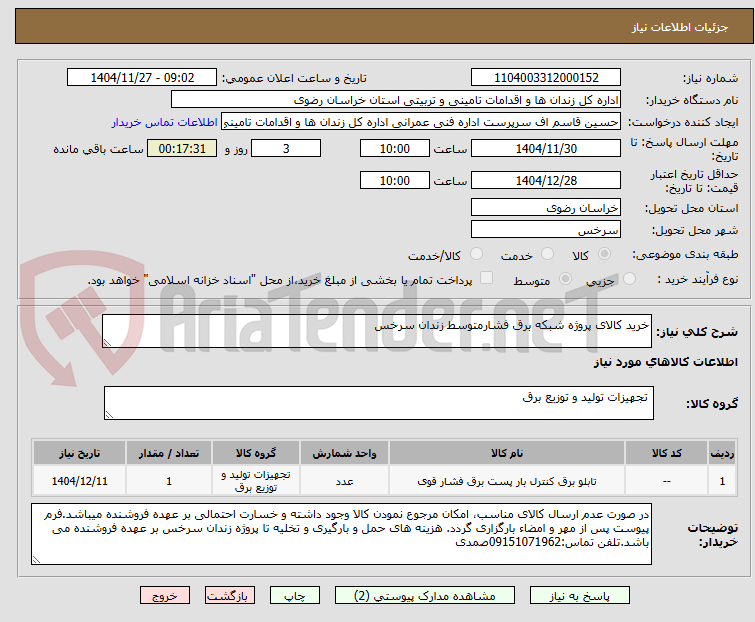Click the item name تابلو برق کنترل بار cell

tap(507, 481)
